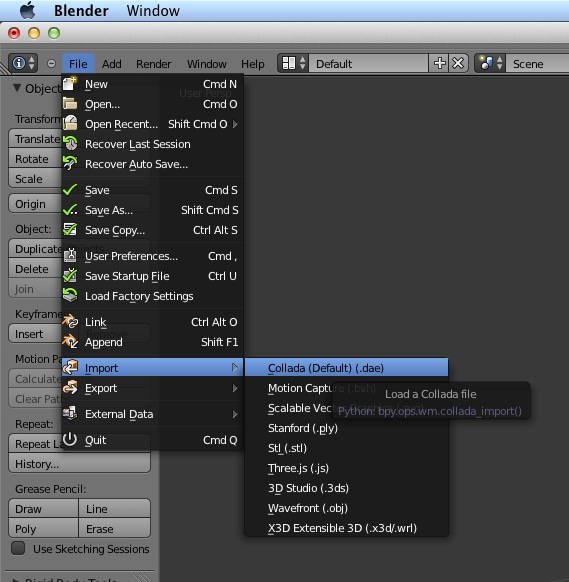Expand the Export submenu

[x=152, y=388]
